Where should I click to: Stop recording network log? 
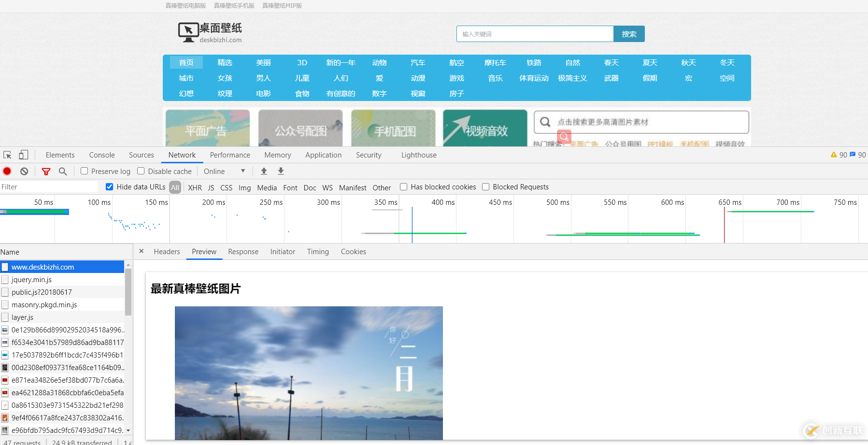(x=7, y=171)
